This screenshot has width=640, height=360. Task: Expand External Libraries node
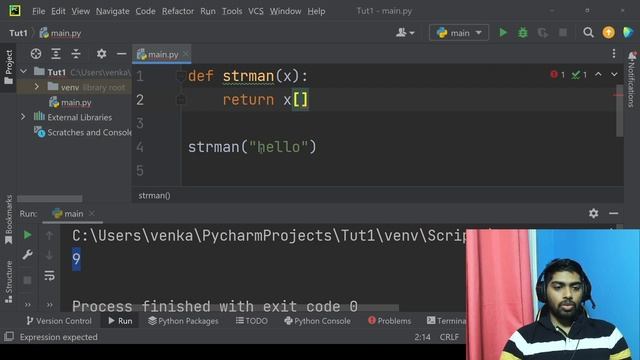(x=23, y=117)
